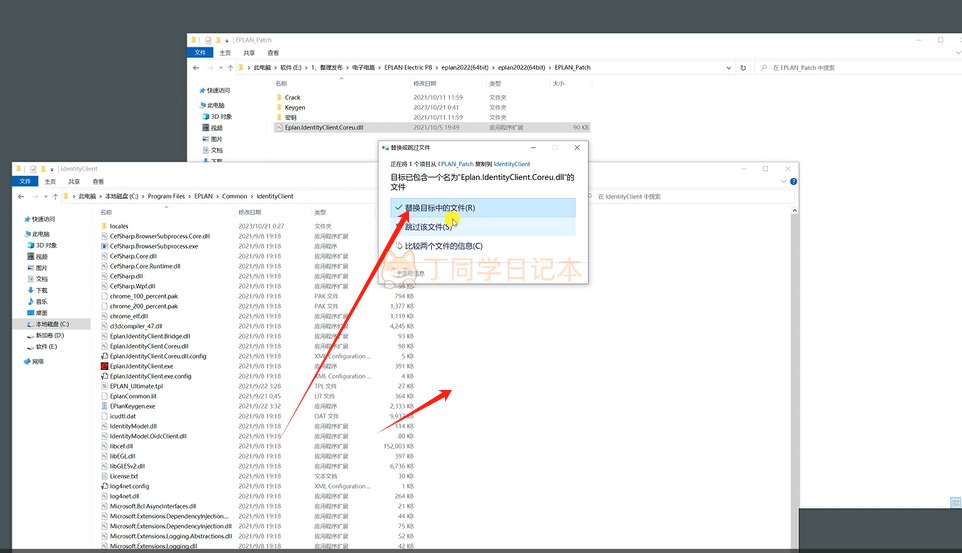Open the Keygen folder
962x553 pixels.
[294, 108]
